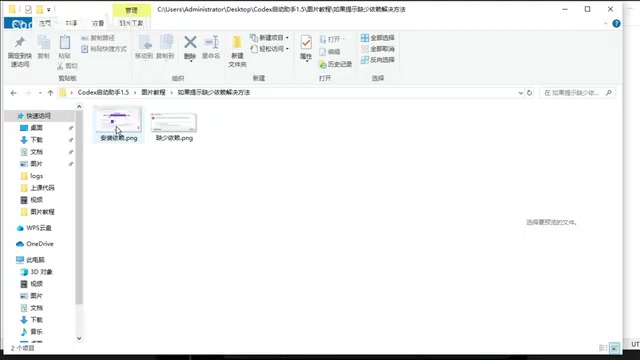
Task: Open customize quick access toolbar dropdown
Action: [x=49, y=9]
